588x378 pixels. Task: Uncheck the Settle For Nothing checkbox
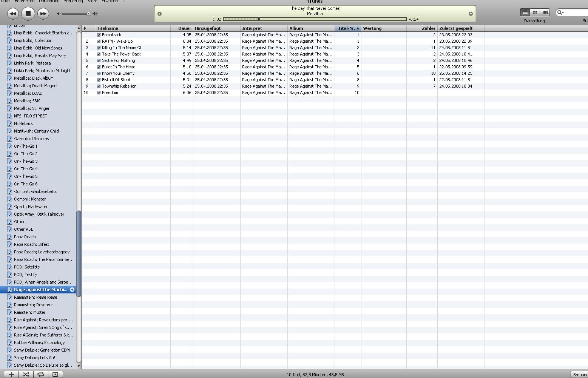tap(99, 60)
